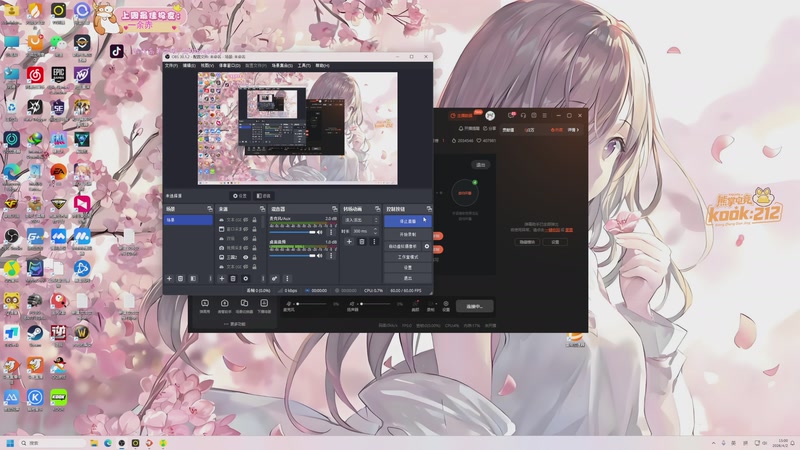The height and width of the screenshot is (450, 800).
Task: Mute the Desktop Audio channel in mixer
Action: pos(320,256)
